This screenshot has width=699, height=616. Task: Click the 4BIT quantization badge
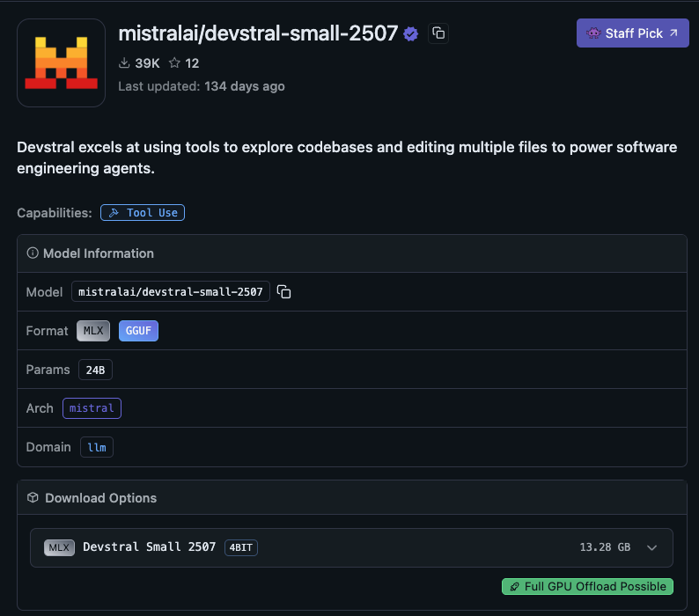coord(241,547)
